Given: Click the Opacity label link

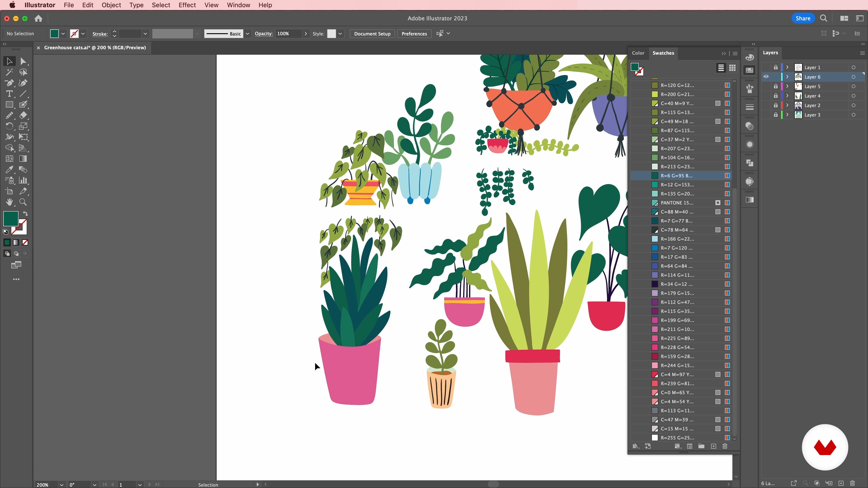Looking at the screenshot, I should pyautogui.click(x=264, y=34).
